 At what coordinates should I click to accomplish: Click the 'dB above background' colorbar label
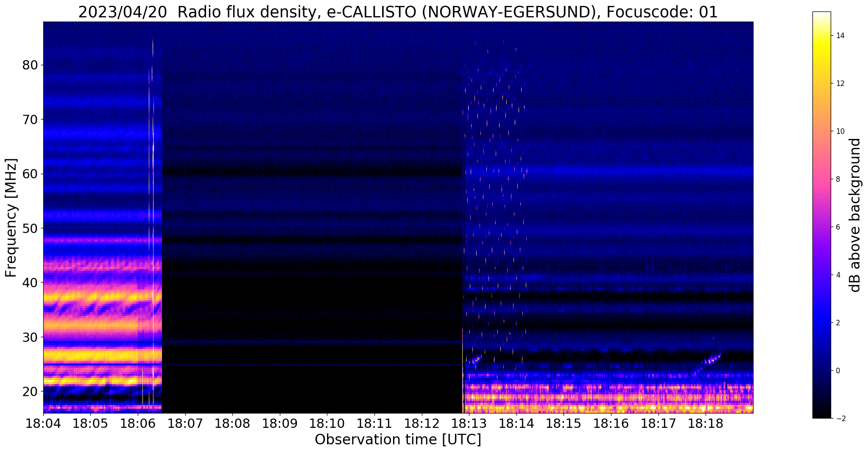[x=855, y=215]
